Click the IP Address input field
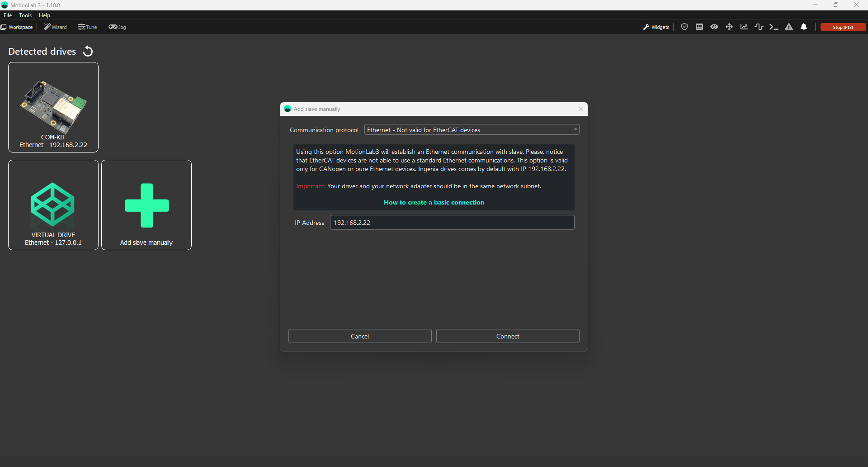The width and height of the screenshot is (868, 467). (x=452, y=223)
